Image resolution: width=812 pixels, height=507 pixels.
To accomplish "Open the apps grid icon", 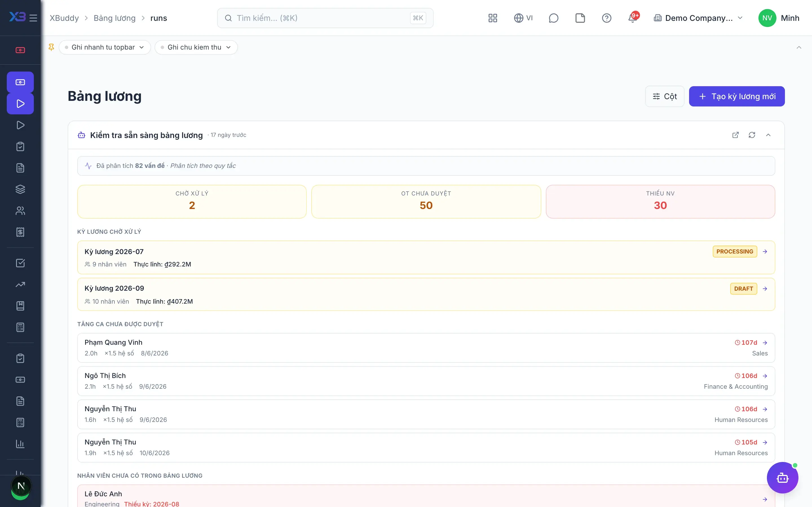I will point(493,18).
